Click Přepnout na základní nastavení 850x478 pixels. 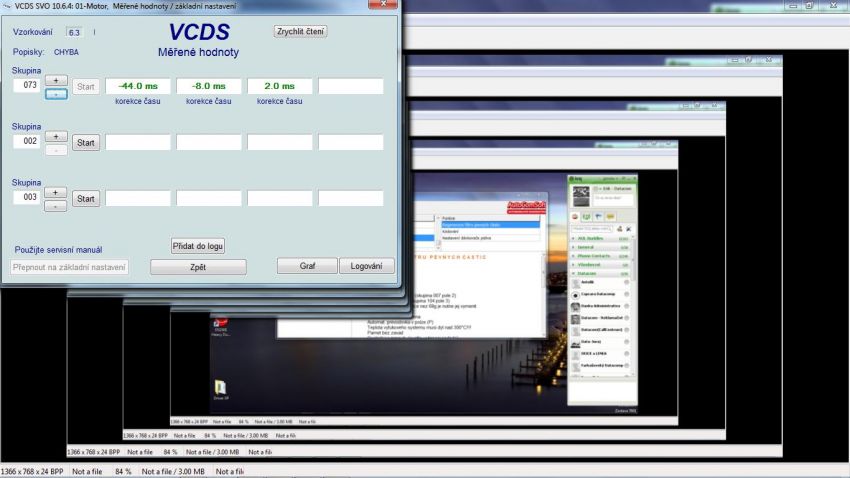click(69, 267)
